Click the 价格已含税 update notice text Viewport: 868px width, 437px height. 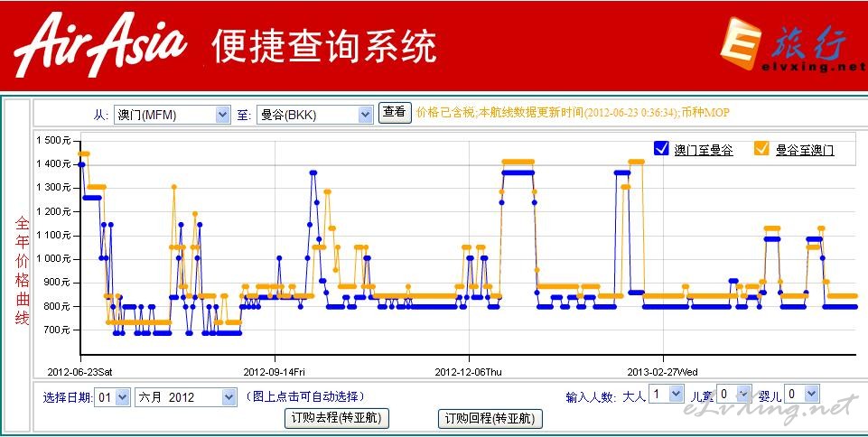click(x=573, y=112)
